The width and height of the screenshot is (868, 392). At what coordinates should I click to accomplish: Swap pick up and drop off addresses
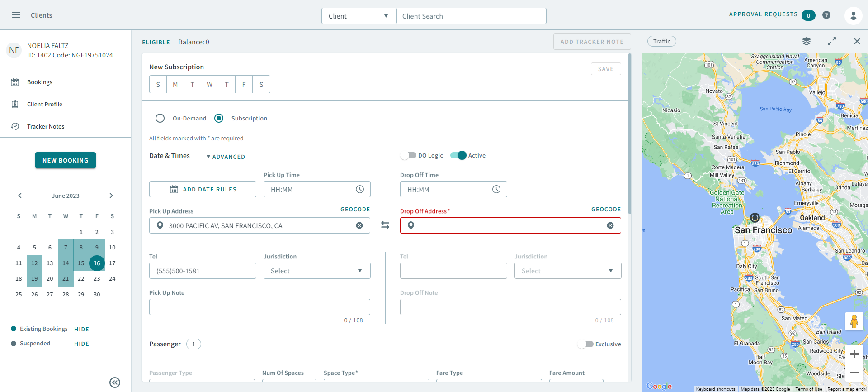pos(385,225)
